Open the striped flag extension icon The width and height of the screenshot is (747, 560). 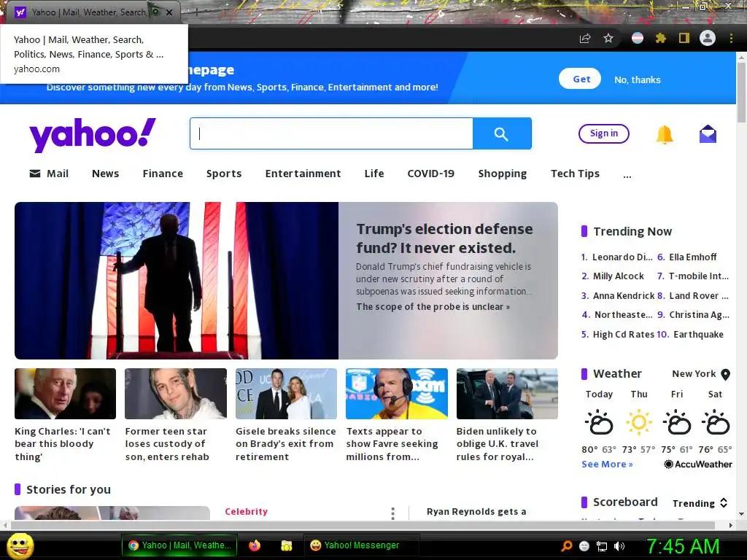(638, 38)
